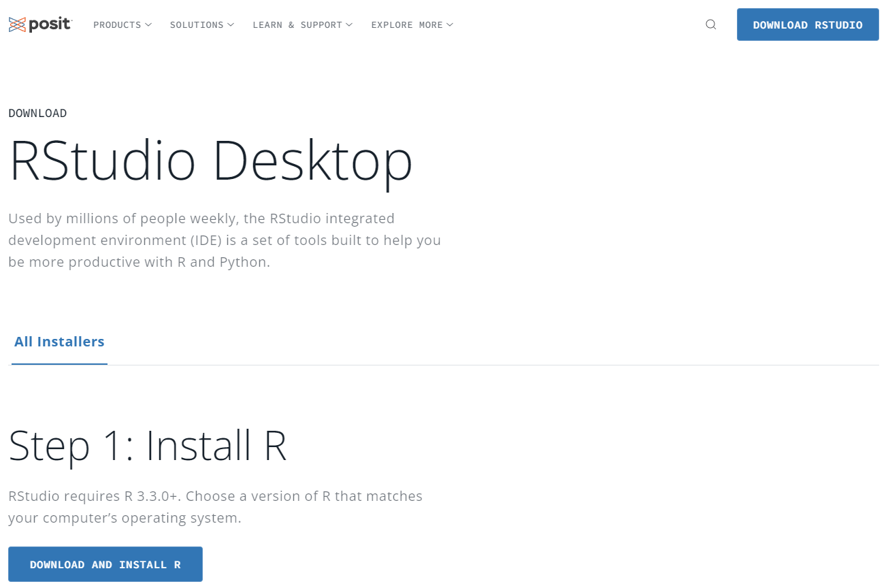Click the small DOWNLOAD label above heading
Image resolution: width=888 pixels, height=588 pixels.
tap(37, 113)
